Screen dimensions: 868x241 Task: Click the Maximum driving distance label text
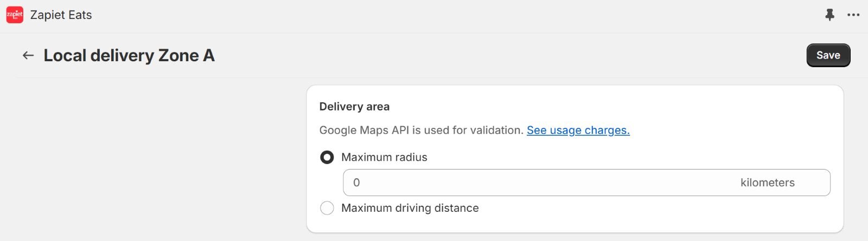coord(410,208)
